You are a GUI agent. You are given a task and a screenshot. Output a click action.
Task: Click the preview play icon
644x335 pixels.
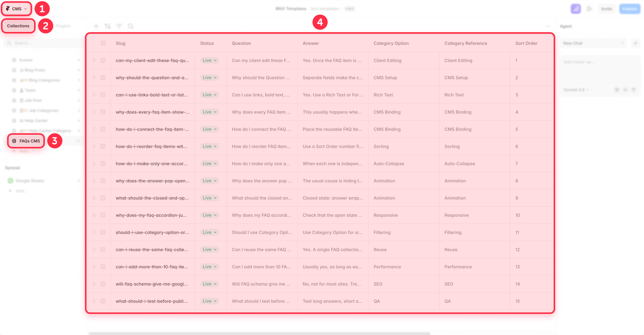point(589,9)
